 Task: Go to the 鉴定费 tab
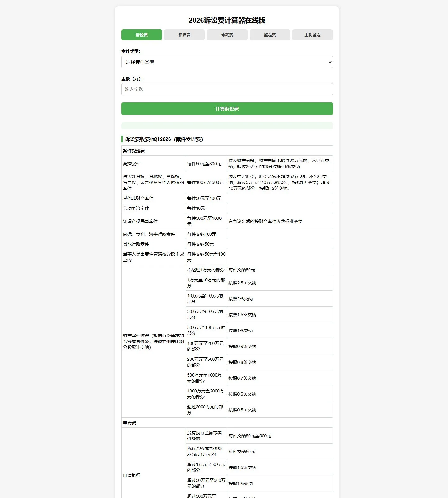click(270, 35)
